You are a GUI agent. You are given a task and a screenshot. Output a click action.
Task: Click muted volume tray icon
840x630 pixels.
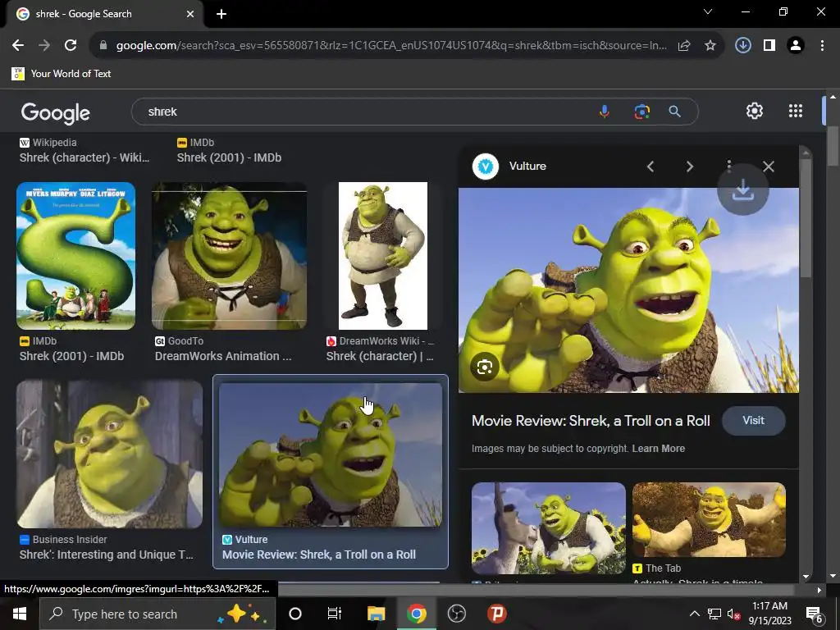[733, 614]
